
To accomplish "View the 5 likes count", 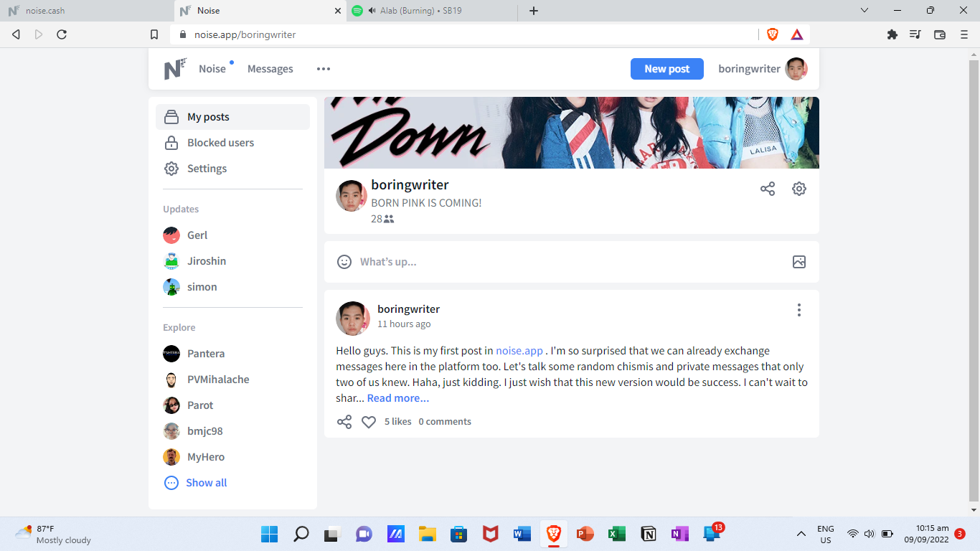I will point(398,422).
